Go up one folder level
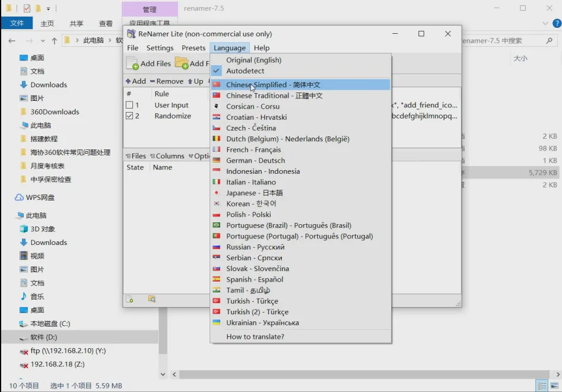562x392 pixels. coord(54,41)
